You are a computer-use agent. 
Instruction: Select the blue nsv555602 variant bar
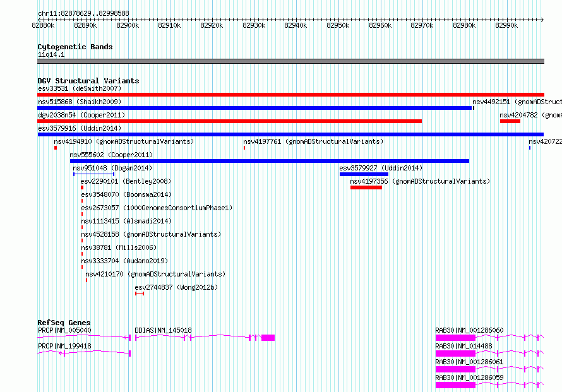point(270,161)
